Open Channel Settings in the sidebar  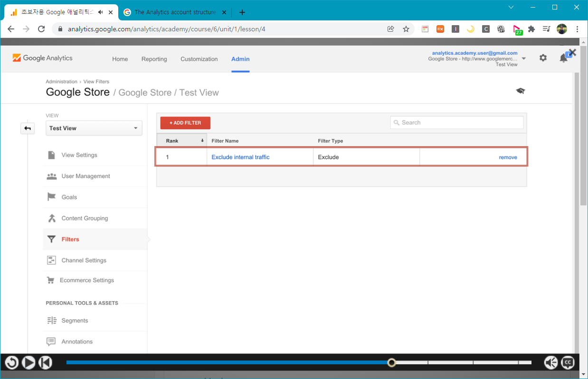click(84, 260)
